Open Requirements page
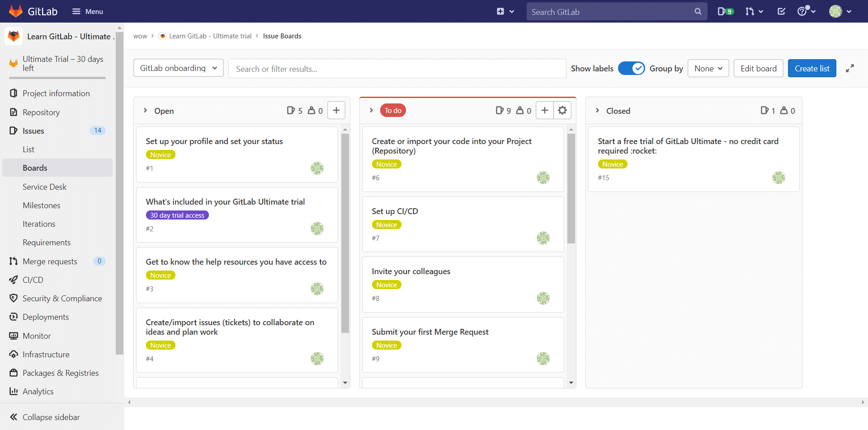This screenshot has width=868, height=430. tap(47, 242)
